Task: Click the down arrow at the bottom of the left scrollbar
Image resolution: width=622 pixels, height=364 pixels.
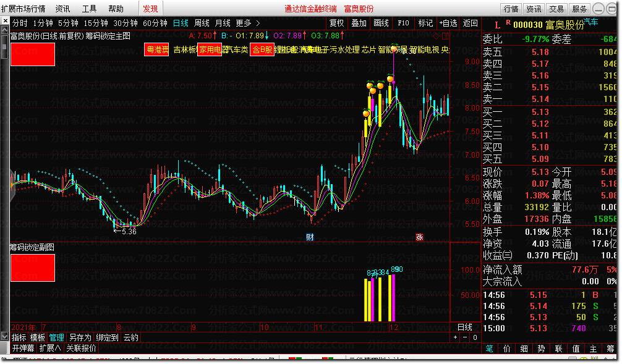Action: click(5, 336)
